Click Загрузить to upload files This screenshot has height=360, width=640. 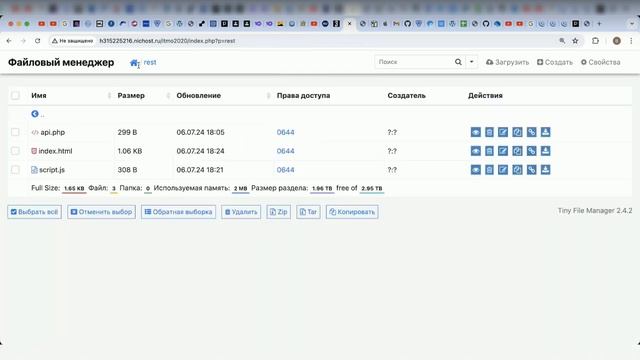click(507, 62)
